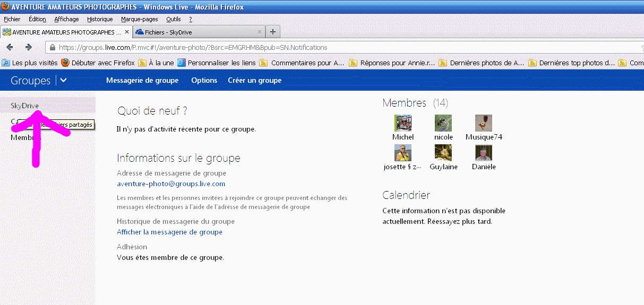Open Messagerie de groupe in header

coord(142,81)
